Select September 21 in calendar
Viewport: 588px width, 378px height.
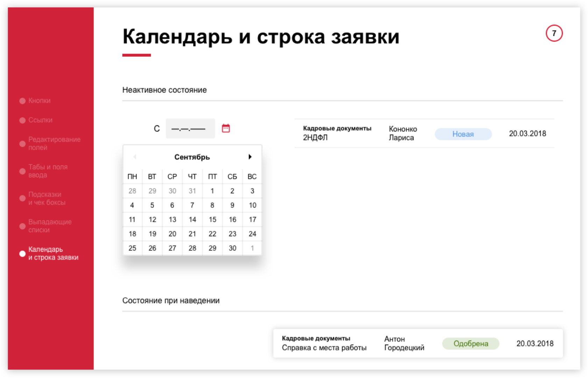192,234
